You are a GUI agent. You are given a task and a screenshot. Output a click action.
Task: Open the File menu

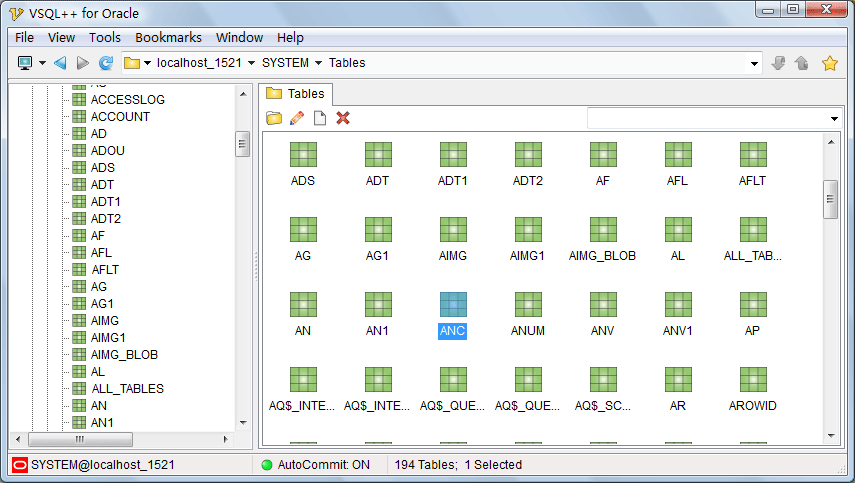(x=25, y=38)
